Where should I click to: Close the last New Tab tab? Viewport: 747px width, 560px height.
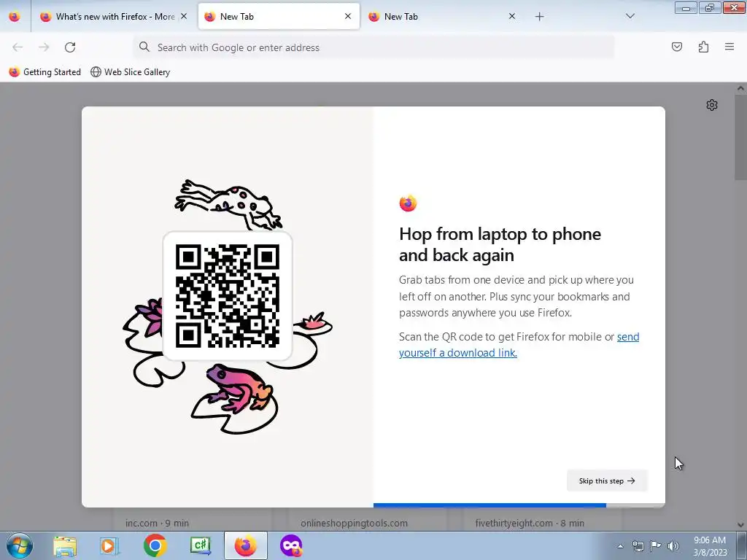coord(512,16)
